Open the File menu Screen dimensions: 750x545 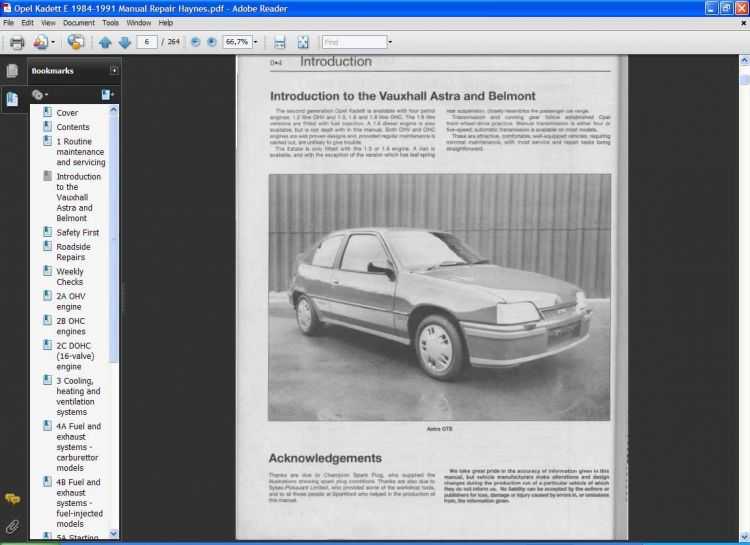tap(8, 22)
